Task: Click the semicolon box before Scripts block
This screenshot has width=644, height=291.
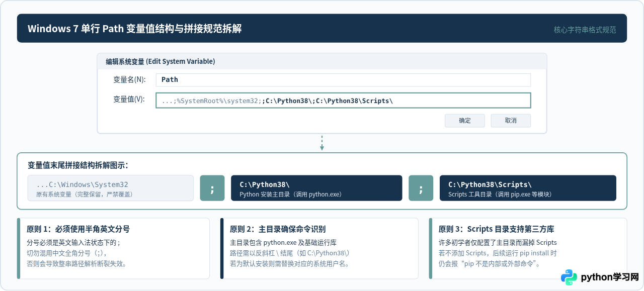Action: coord(421,188)
